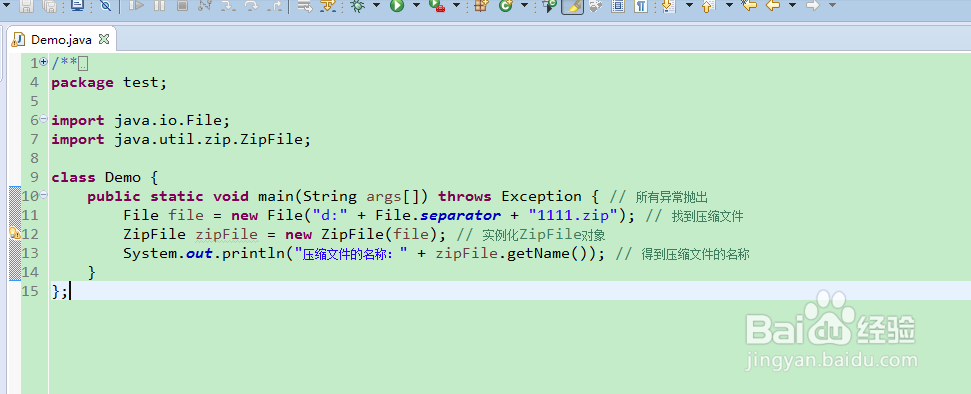
Task: Click the green Run button icon
Action: (397, 6)
